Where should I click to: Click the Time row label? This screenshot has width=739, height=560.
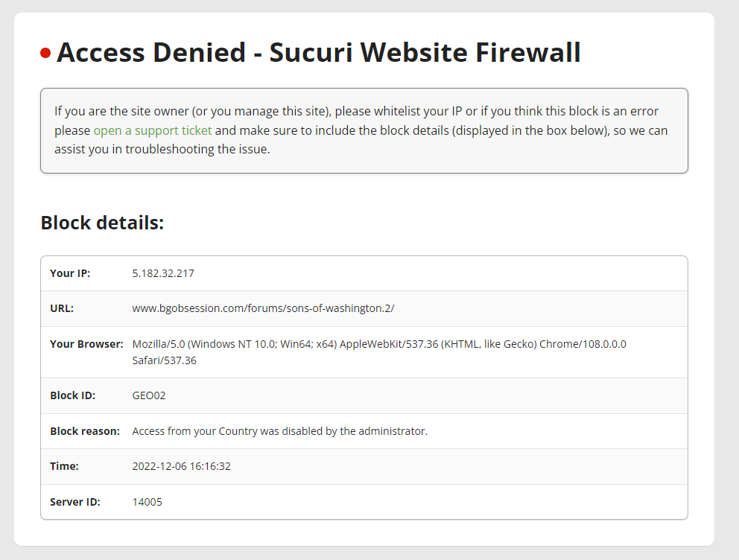64,466
